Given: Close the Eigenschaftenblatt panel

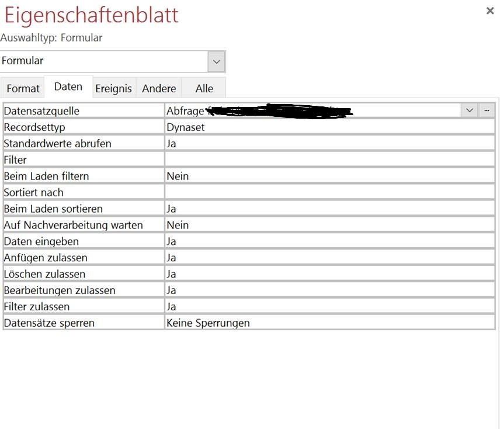Looking at the screenshot, I should tap(490, 11).
